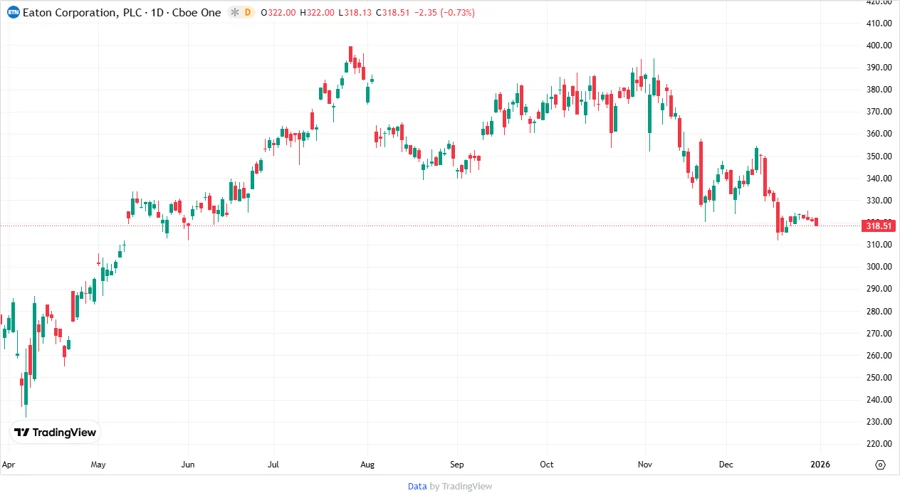900x498 pixels.
Task: Click the high value H322.00
Action: pos(317,13)
